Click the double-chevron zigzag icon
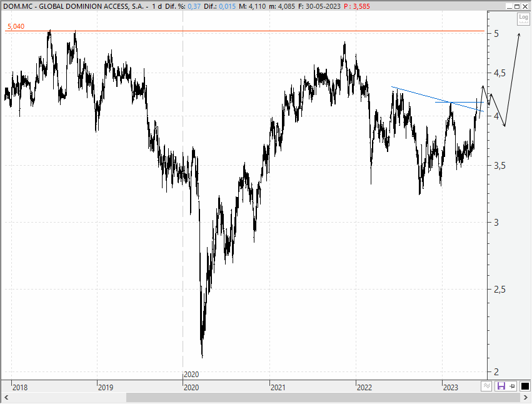Screen dimensions: 532x404 pos(486,386)
